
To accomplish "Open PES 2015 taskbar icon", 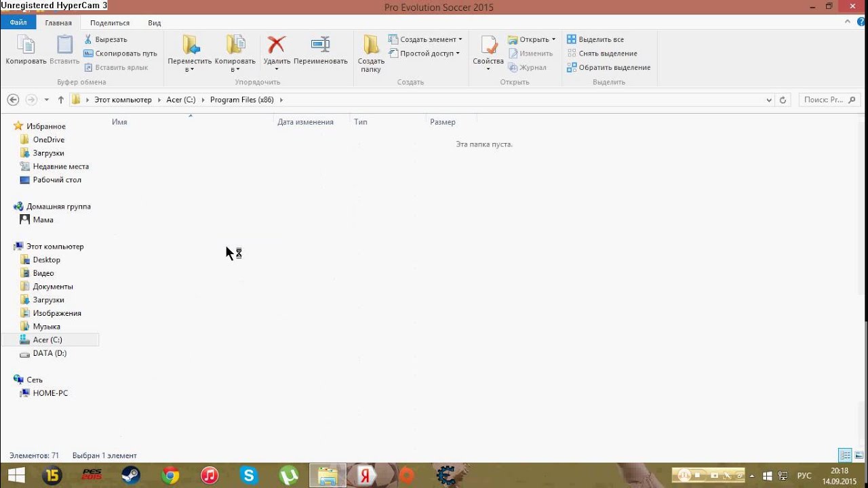I will coord(92,475).
